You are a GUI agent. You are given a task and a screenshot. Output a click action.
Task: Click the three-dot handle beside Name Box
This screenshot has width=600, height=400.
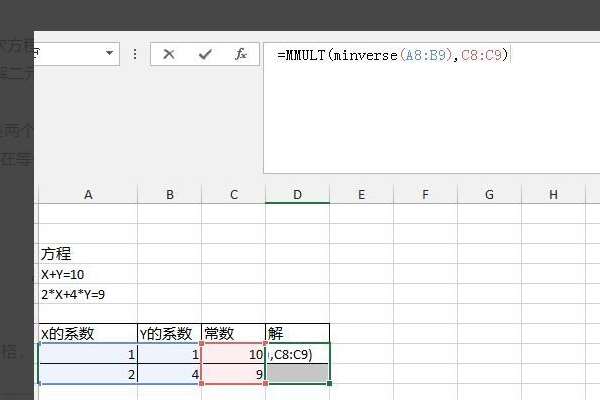[x=135, y=54]
